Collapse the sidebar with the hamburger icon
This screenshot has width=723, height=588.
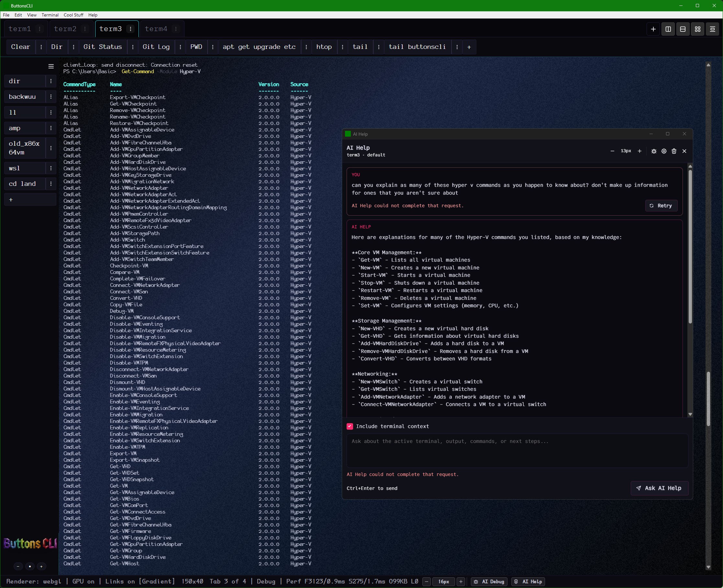tap(51, 66)
